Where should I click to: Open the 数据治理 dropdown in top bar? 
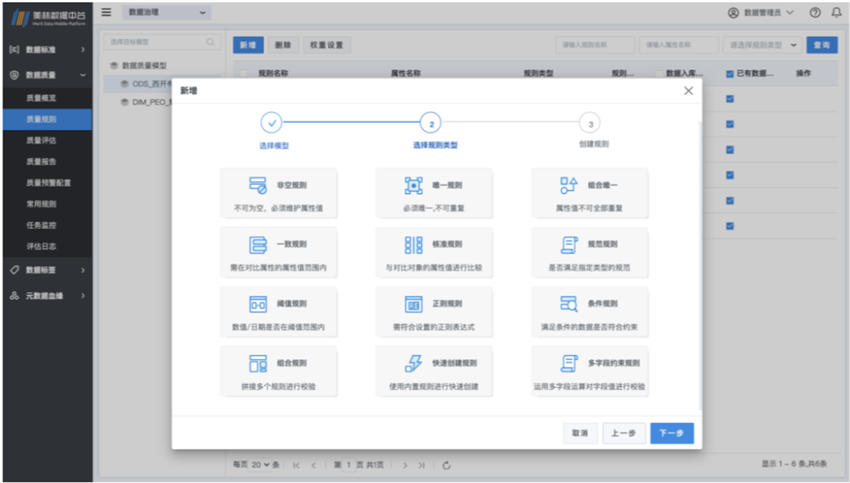(166, 12)
